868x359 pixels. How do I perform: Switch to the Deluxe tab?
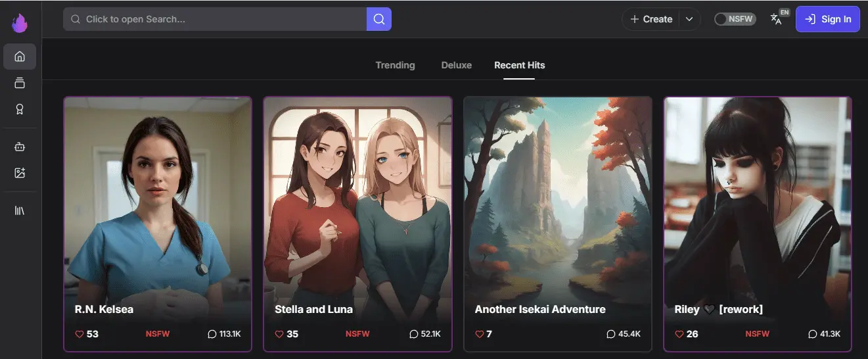[x=456, y=65]
